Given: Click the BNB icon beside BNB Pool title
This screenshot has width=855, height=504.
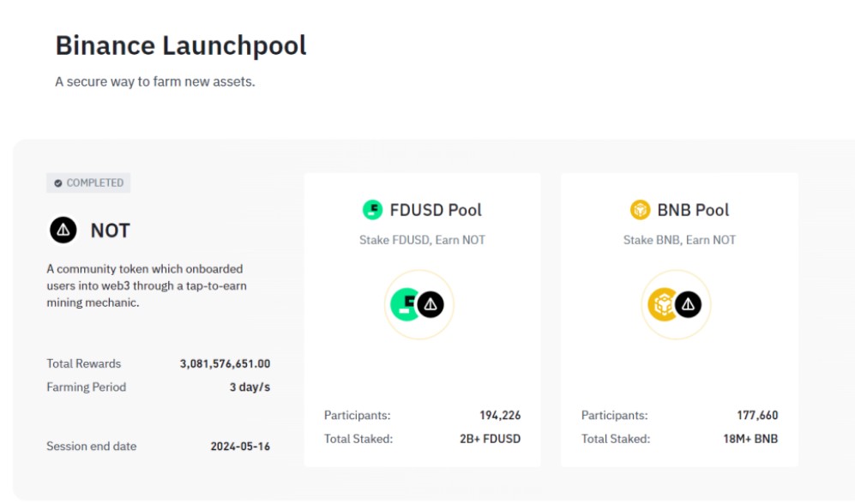Looking at the screenshot, I should [x=640, y=210].
